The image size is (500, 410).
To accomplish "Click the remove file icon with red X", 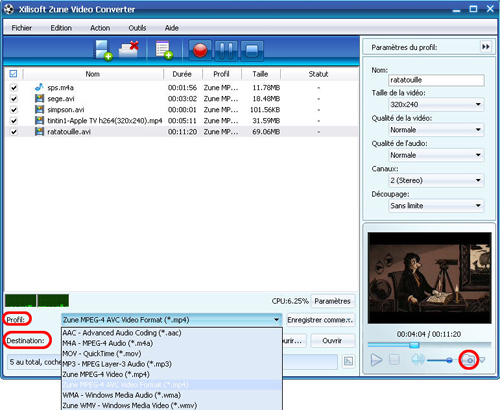I will (x=129, y=50).
